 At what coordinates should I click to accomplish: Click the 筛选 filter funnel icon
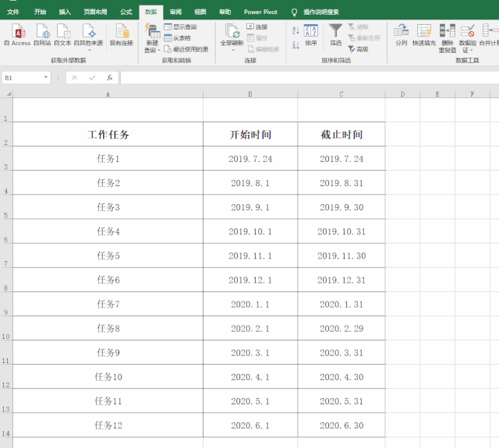pyautogui.click(x=335, y=34)
